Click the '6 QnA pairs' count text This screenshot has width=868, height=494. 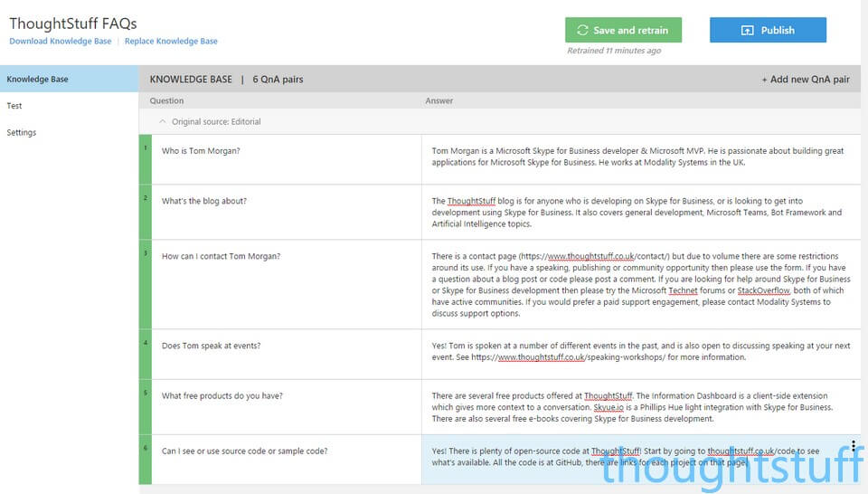(x=278, y=80)
